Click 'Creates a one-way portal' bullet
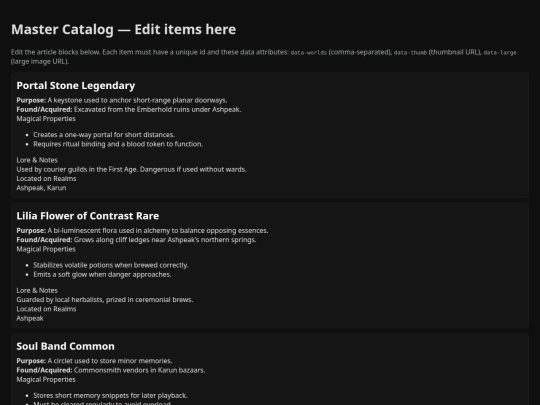Screen dimensions: 540x405 tap(104, 135)
